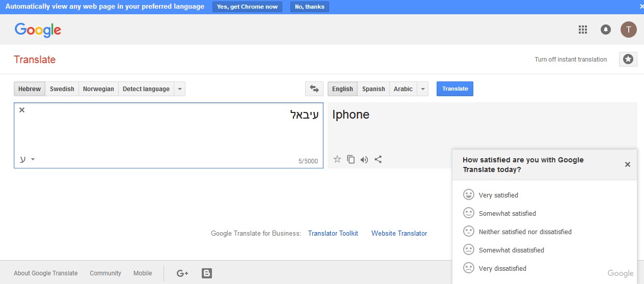Listen to the English translation
The height and width of the screenshot is (284, 644).
click(364, 159)
